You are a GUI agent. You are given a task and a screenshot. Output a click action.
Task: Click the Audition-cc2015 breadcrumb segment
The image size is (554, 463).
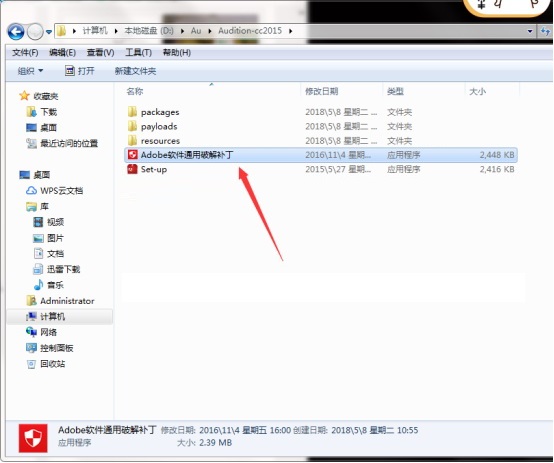250,31
